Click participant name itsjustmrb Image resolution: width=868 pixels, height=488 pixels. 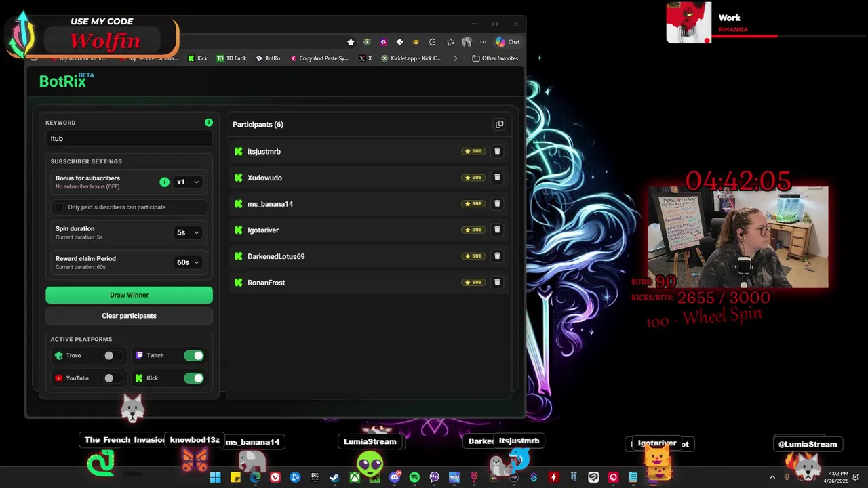click(264, 151)
